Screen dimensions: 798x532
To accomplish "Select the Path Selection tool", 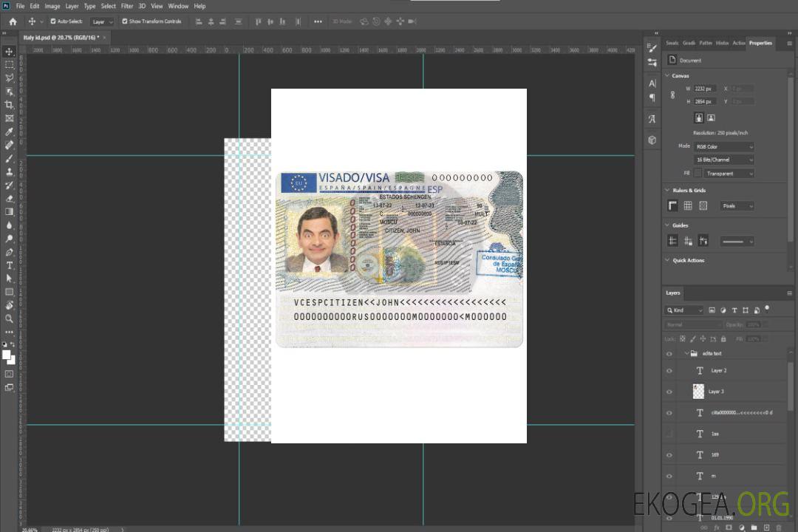I will coord(9,279).
